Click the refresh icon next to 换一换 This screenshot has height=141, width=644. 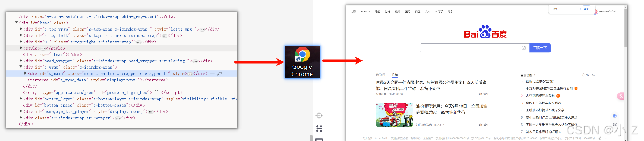[584, 75]
